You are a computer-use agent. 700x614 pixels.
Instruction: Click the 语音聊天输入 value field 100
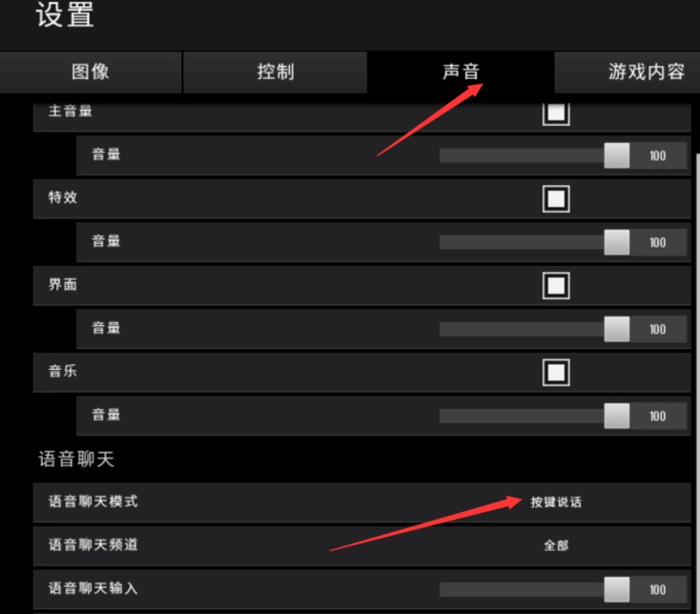pyautogui.click(x=658, y=589)
